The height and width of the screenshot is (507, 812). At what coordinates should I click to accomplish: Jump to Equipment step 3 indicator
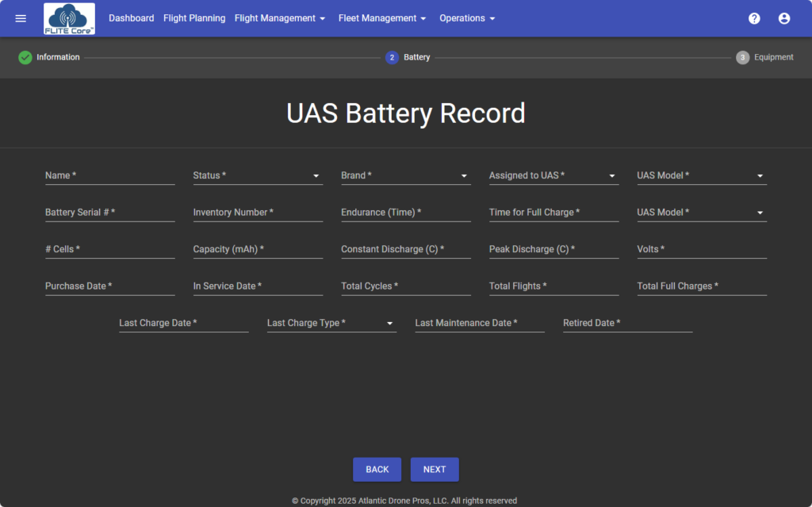pos(742,57)
